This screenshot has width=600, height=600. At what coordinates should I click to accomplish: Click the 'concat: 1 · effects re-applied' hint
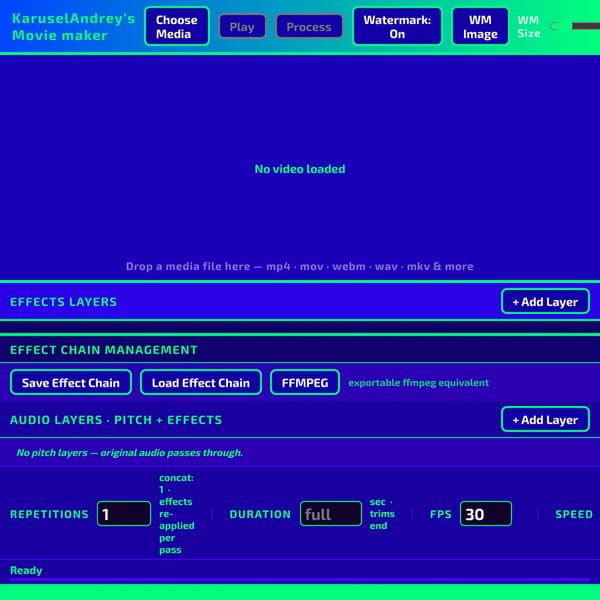coord(176,514)
